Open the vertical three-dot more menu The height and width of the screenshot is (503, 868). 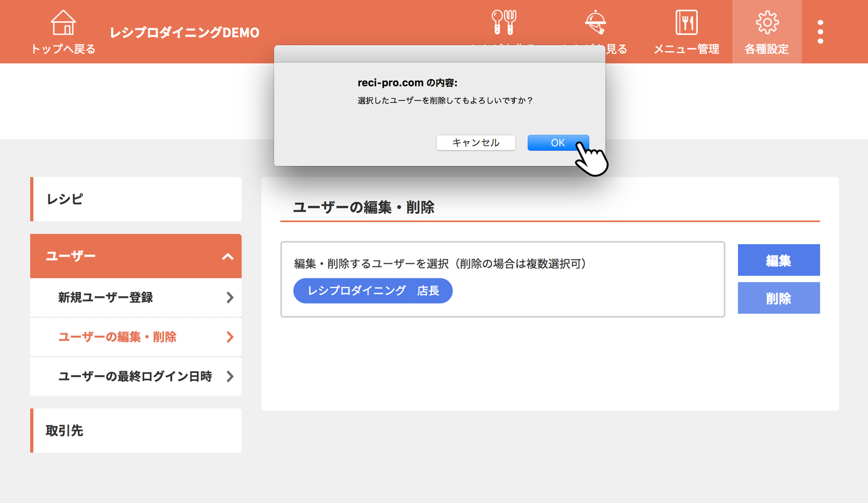pos(820,32)
